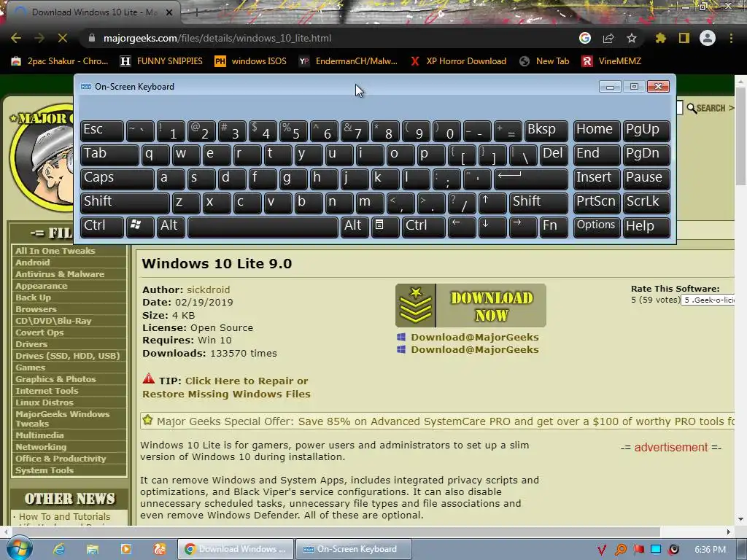The image size is (747, 560).
Task: Click the red V tray icon
Action: tap(602, 550)
